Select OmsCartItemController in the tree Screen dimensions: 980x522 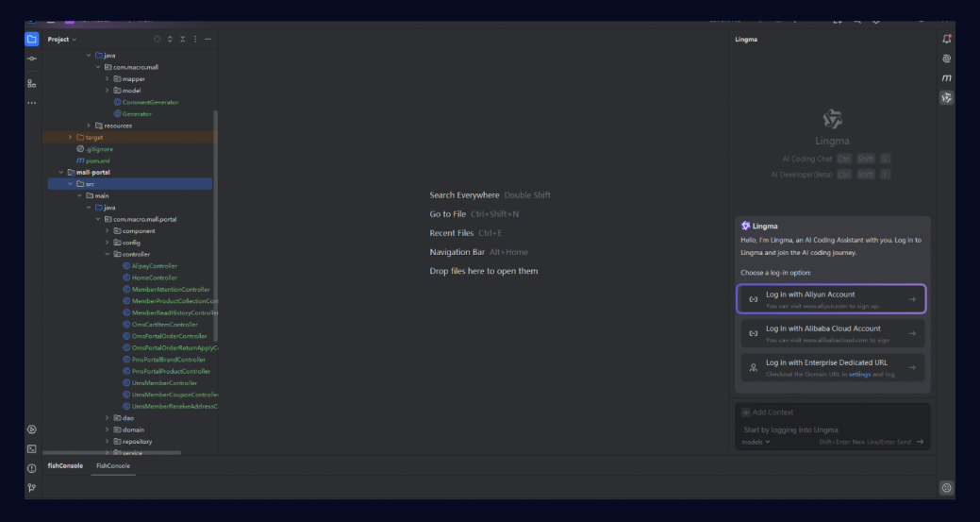pos(164,325)
